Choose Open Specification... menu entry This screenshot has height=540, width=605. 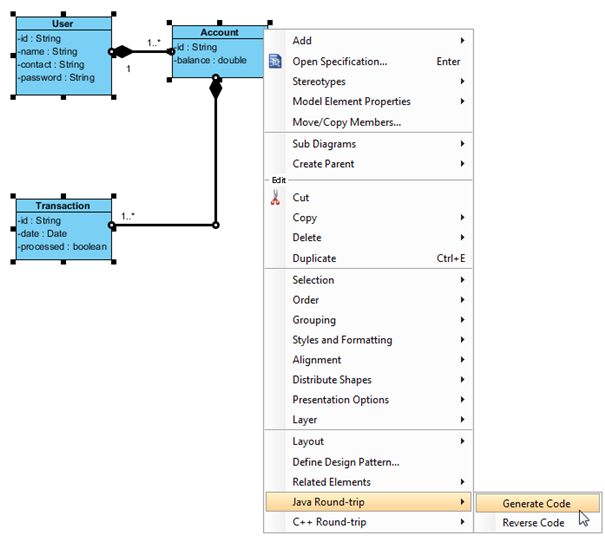click(368, 61)
